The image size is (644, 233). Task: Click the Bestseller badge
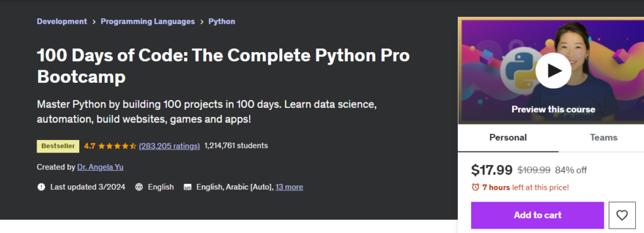click(58, 146)
